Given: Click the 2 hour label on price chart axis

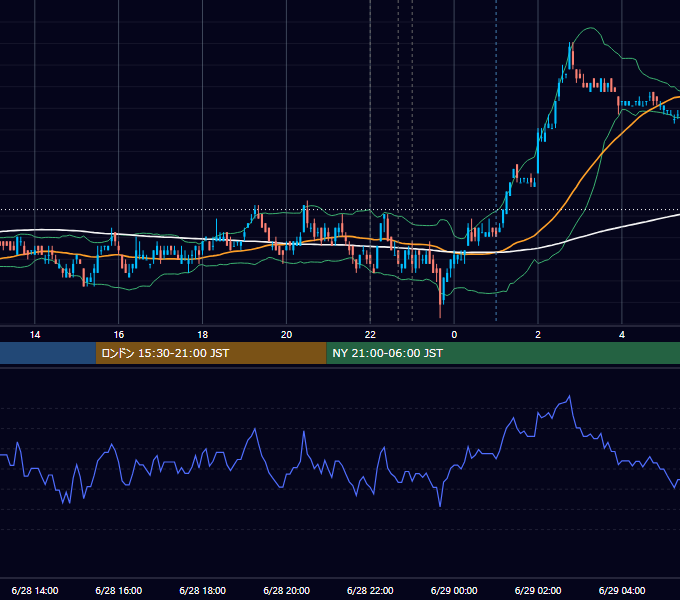Looking at the screenshot, I should tap(538, 335).
